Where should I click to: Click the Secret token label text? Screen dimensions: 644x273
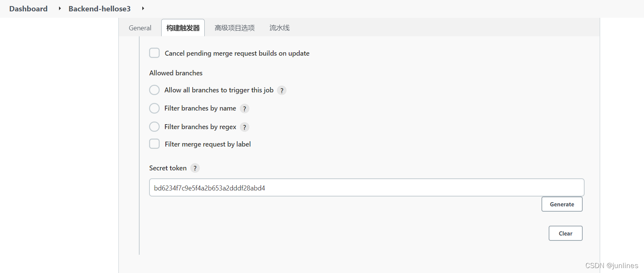coord(168,168)
